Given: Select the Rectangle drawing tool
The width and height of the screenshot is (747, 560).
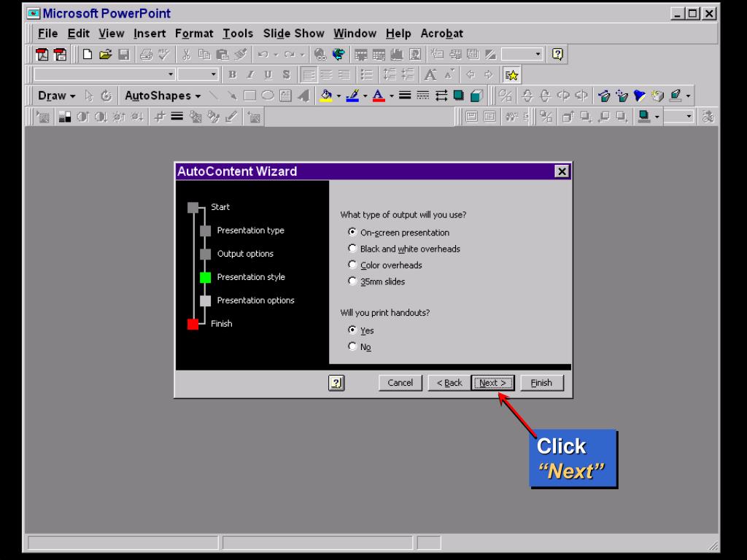Looking at the screenshot, I should 249,96.
